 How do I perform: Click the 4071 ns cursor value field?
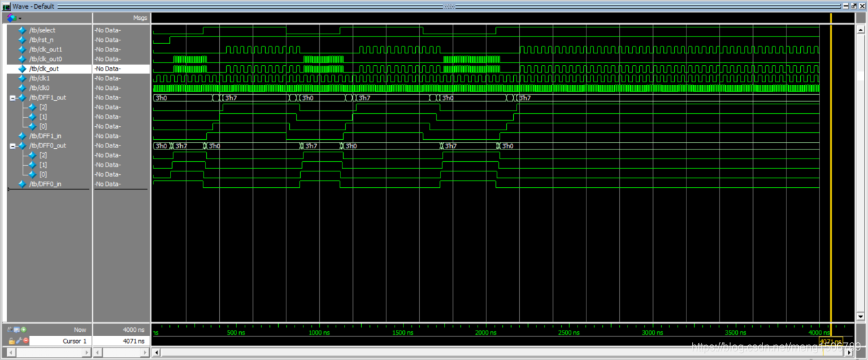click(121, 341)
